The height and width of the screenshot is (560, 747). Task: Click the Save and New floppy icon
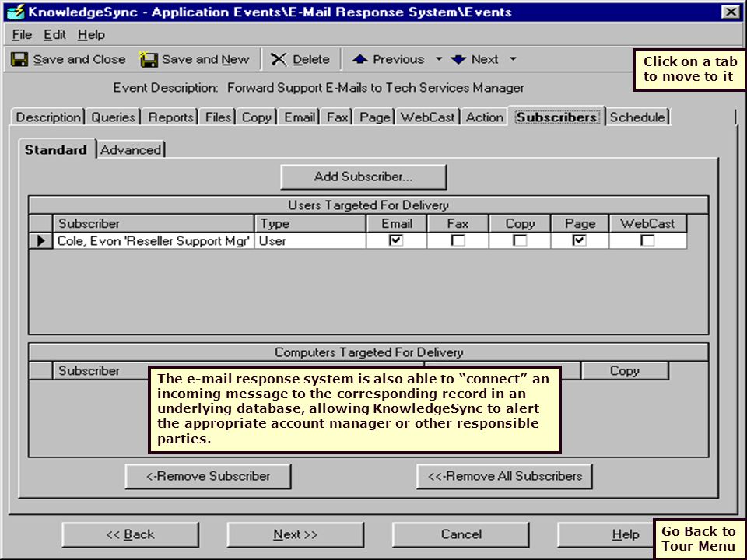[x=149, y=60]
